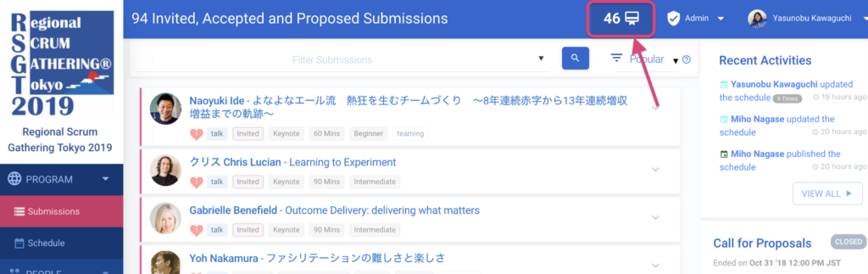Click the Filter Submissions input field
868x274 pixels.
pos(333,59)
